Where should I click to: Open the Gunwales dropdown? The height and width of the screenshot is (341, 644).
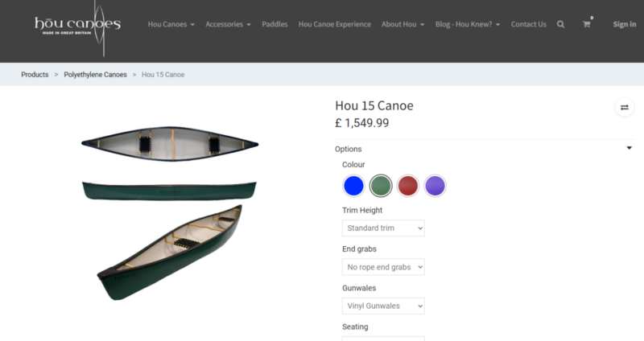pos(383,306)
